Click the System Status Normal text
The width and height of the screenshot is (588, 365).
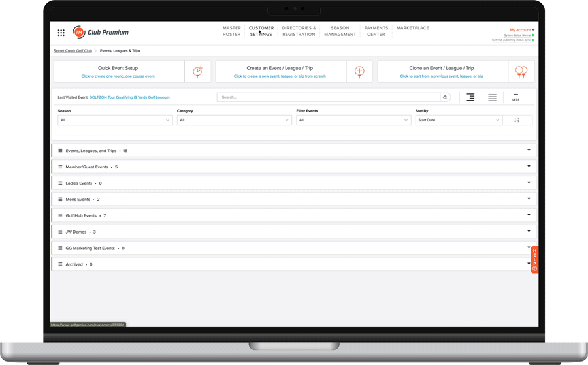pos(517,35)
